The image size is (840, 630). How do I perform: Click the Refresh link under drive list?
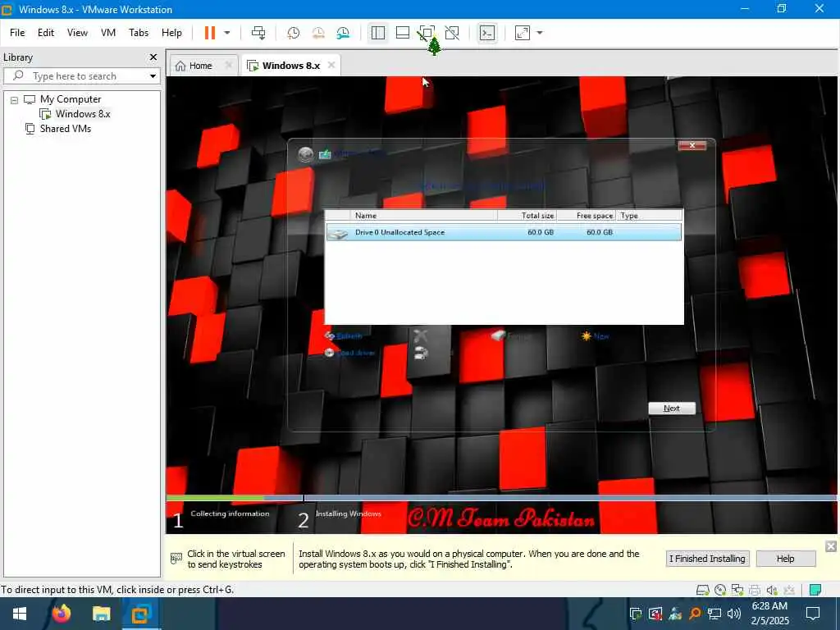point(344,336)
